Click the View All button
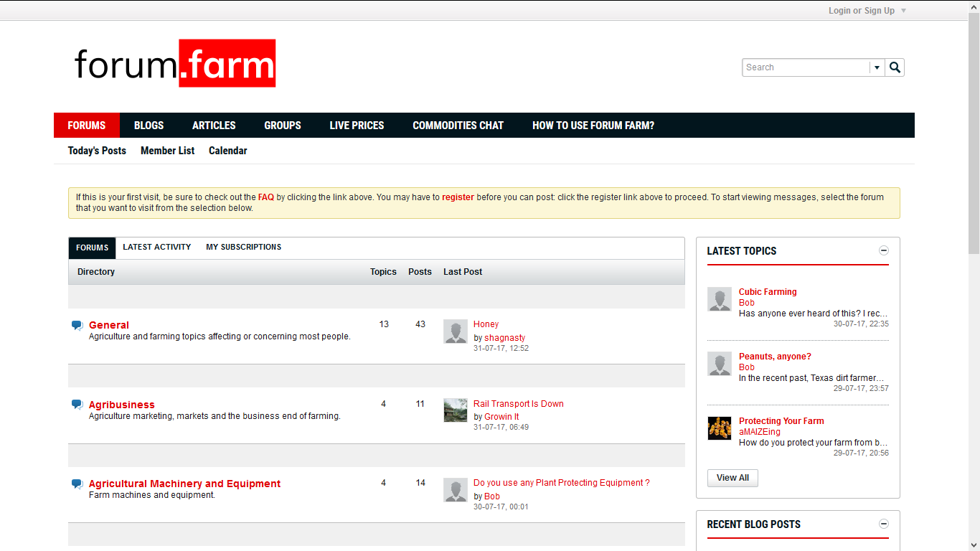Screen dimensions: 980x551 coord(732,478)
